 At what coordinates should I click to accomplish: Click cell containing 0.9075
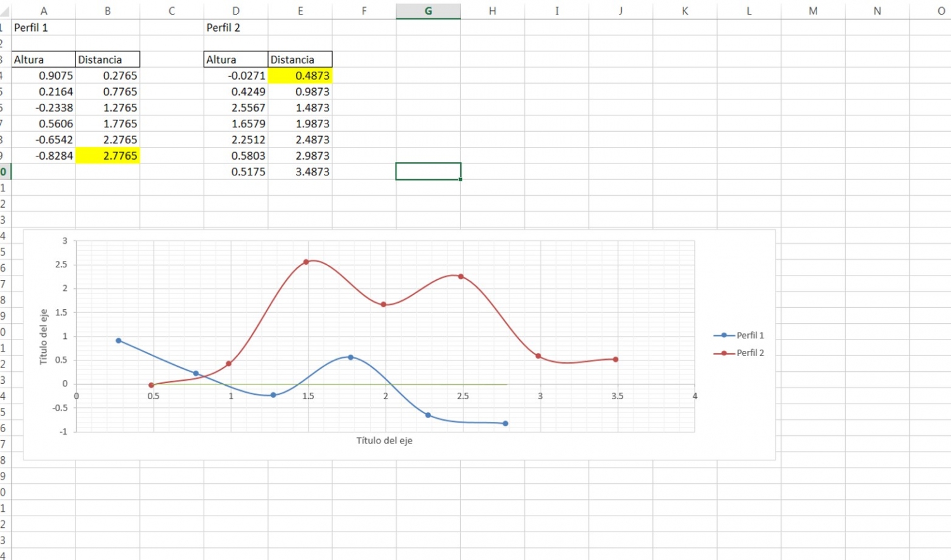click(44, 75)
